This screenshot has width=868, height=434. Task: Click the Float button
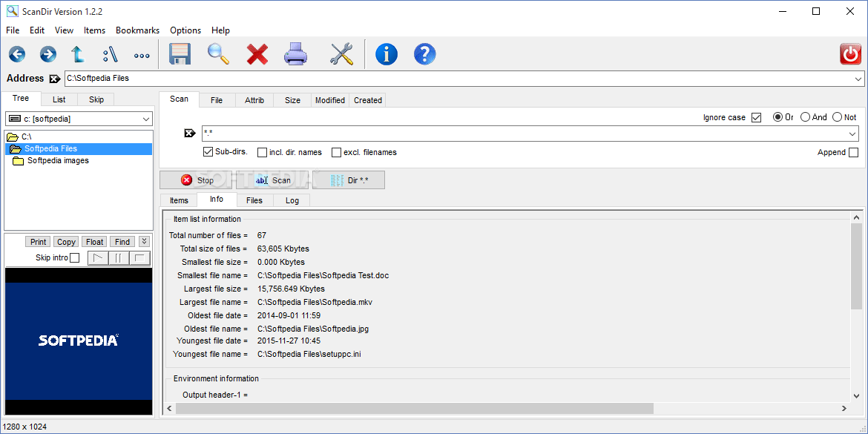tap(95, 242)
